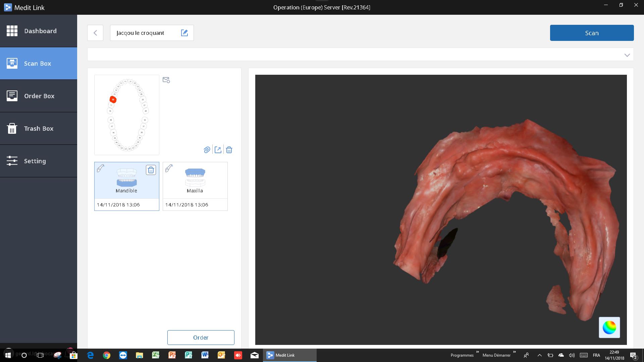Viewport: 644px width, 362px height.
Task: Click the edit patient name pencil icon
Action: tap(184, 33)
